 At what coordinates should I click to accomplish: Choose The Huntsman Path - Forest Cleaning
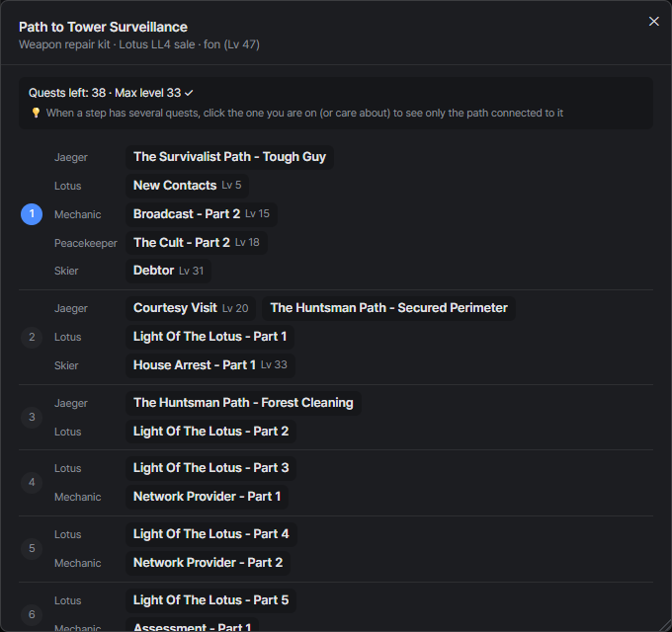click(243, 403)
